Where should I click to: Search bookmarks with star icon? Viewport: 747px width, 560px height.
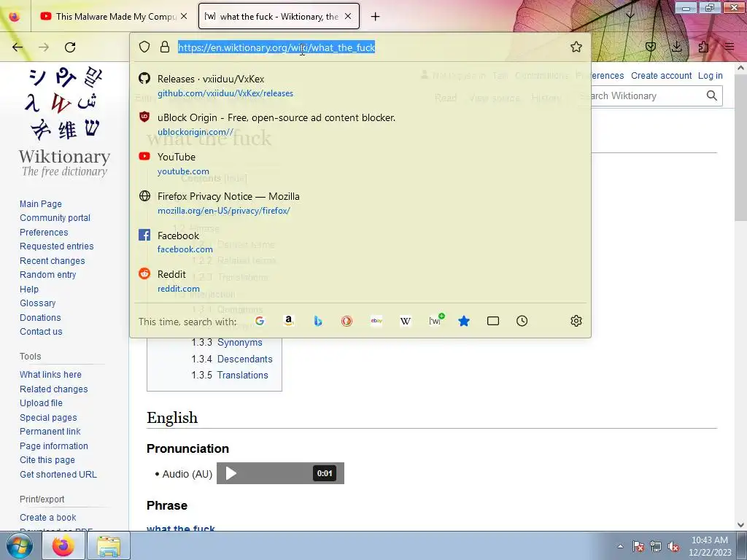[463, 321]
